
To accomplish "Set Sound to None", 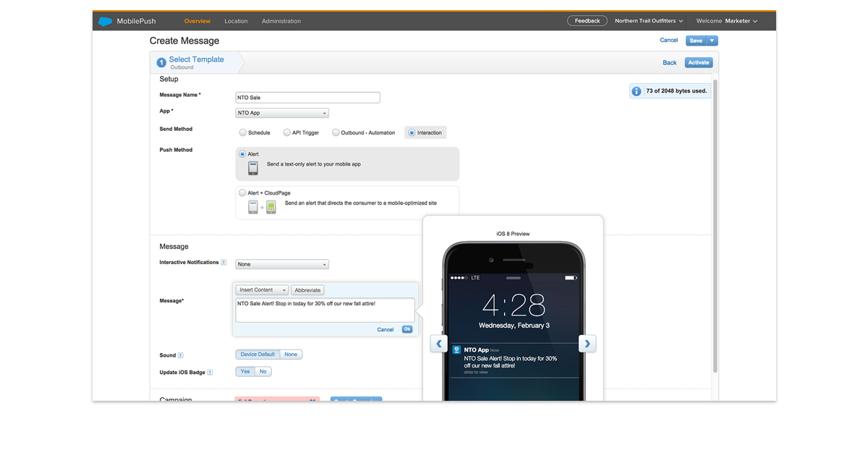I will (x=291, y=354).
